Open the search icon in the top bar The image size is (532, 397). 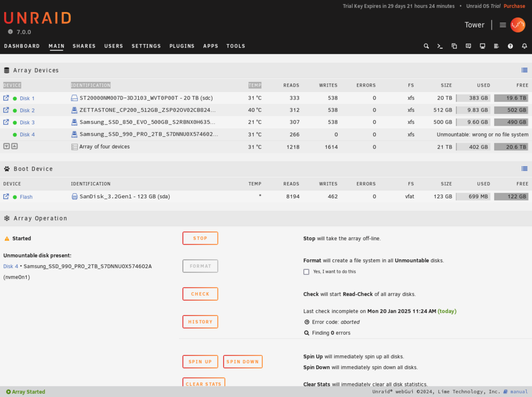point(426,46)
